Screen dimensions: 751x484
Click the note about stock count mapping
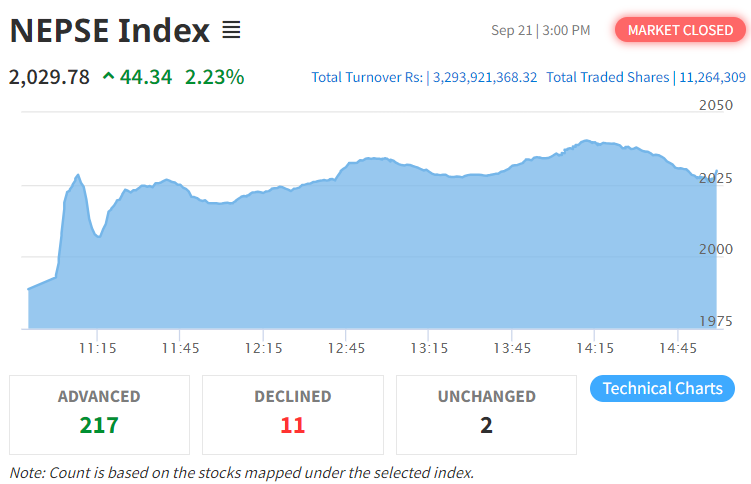[241, 472]
